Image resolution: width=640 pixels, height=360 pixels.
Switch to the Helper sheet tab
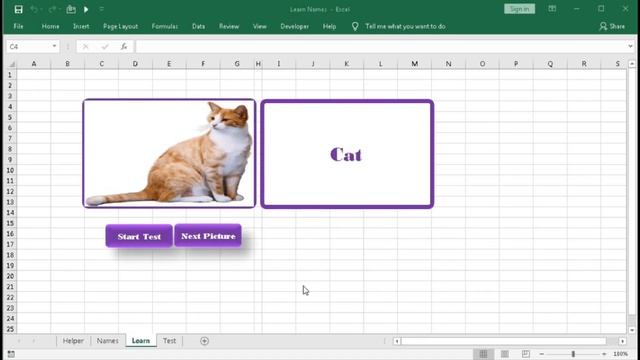[x=73, y=341]
